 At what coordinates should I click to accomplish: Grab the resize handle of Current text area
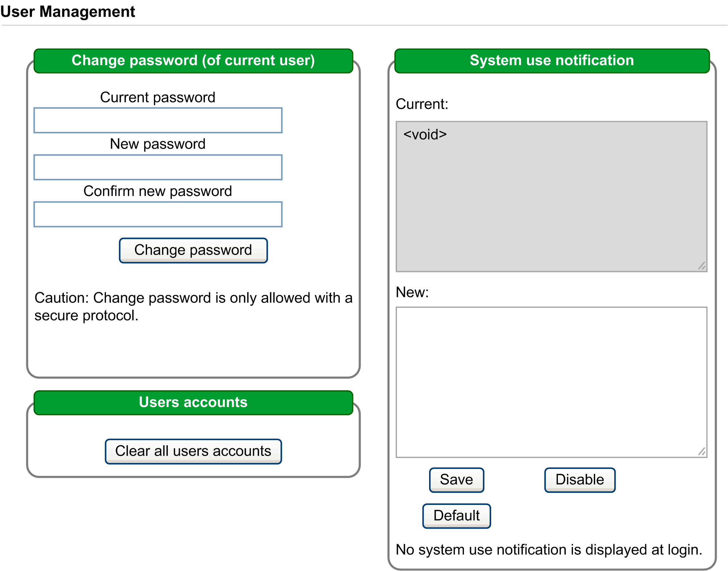tap(701, 266)
